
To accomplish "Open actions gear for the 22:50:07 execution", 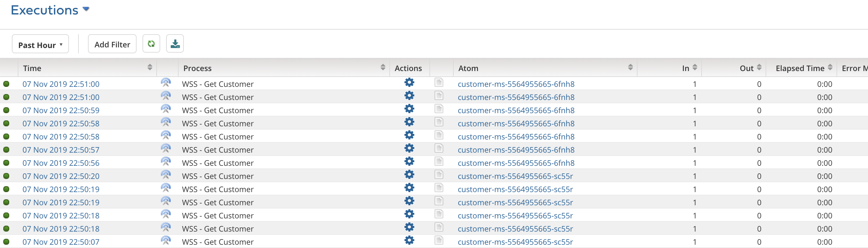I will tap(409, 240).
